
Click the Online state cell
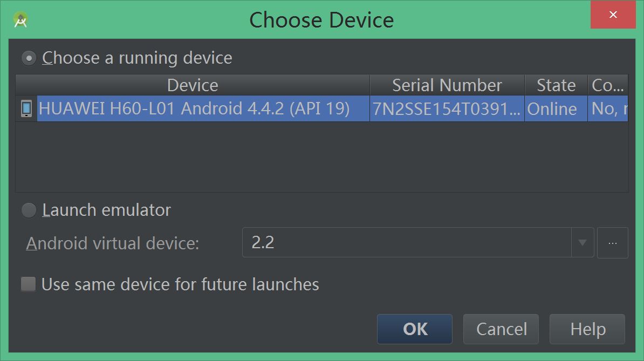tap(552, 108)
